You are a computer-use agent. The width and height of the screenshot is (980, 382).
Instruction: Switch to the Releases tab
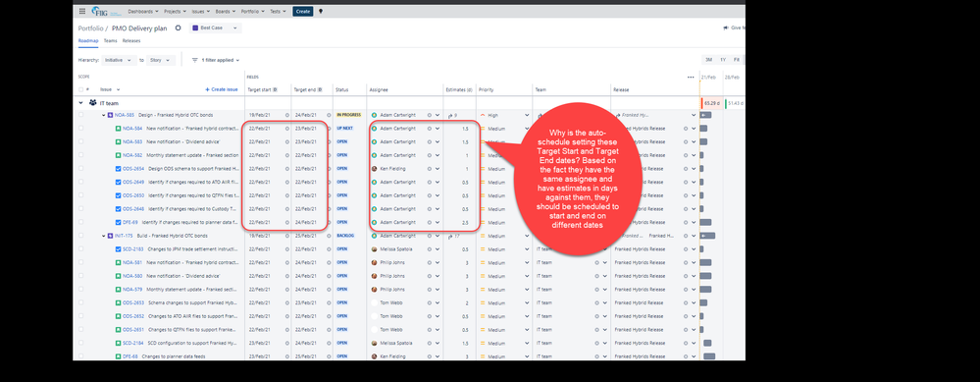(131, 40)
